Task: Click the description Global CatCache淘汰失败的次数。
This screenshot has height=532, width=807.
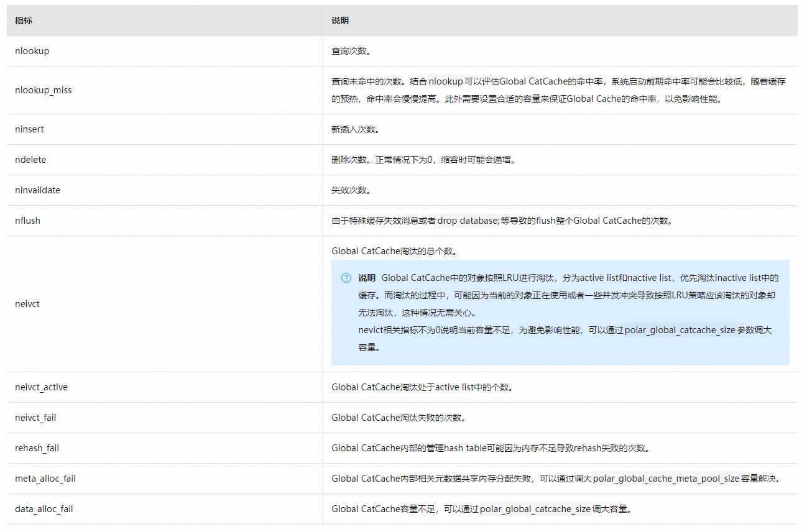Action: (399, 418)
